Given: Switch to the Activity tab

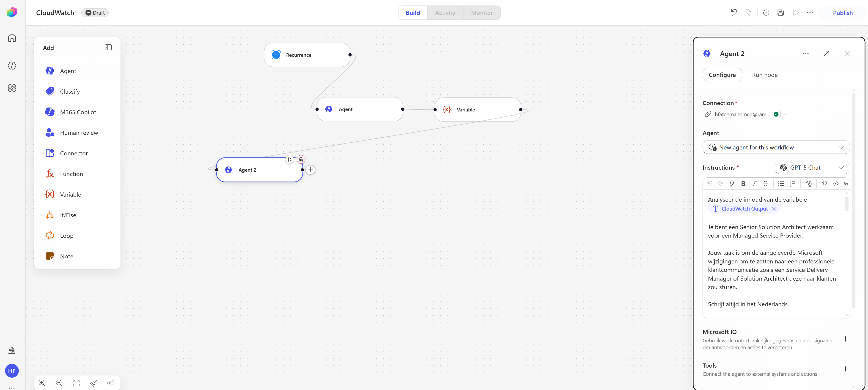Looking at the screenshot, I should pos(445,13).
